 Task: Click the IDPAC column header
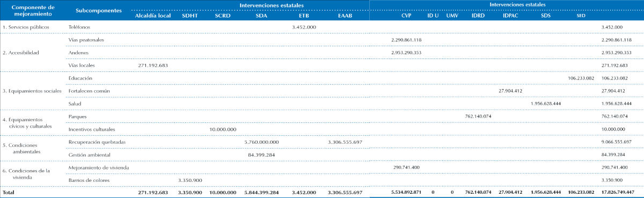click(511, 16)
